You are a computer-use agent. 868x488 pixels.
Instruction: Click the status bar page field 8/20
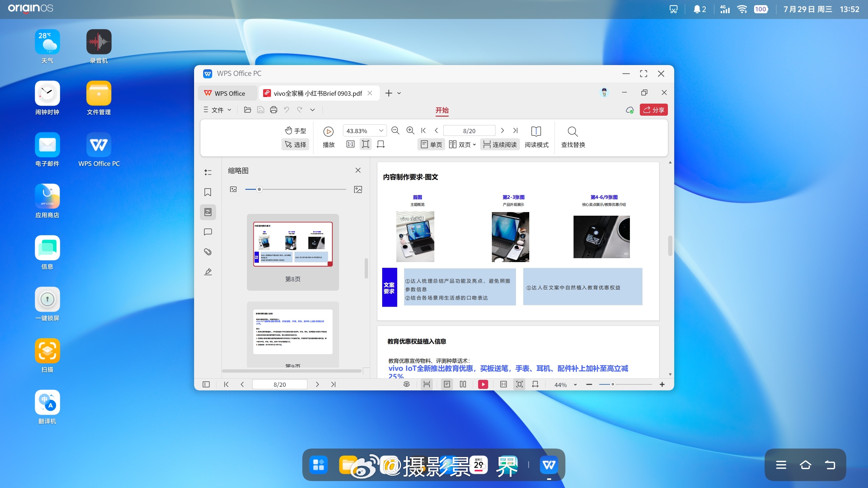(280, 384)
